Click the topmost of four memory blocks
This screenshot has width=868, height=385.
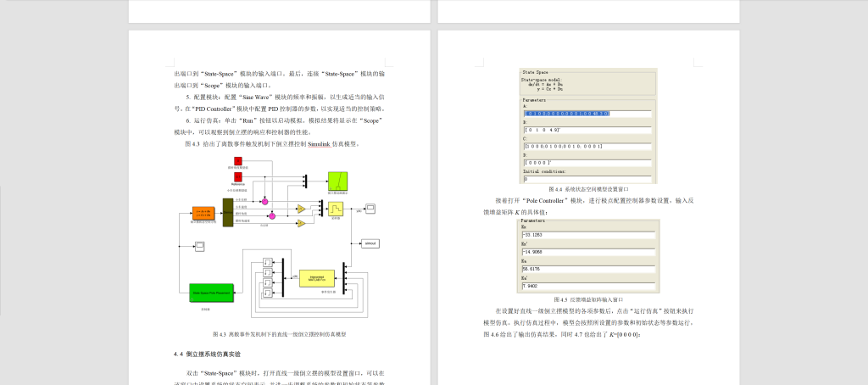coord(267,261)
